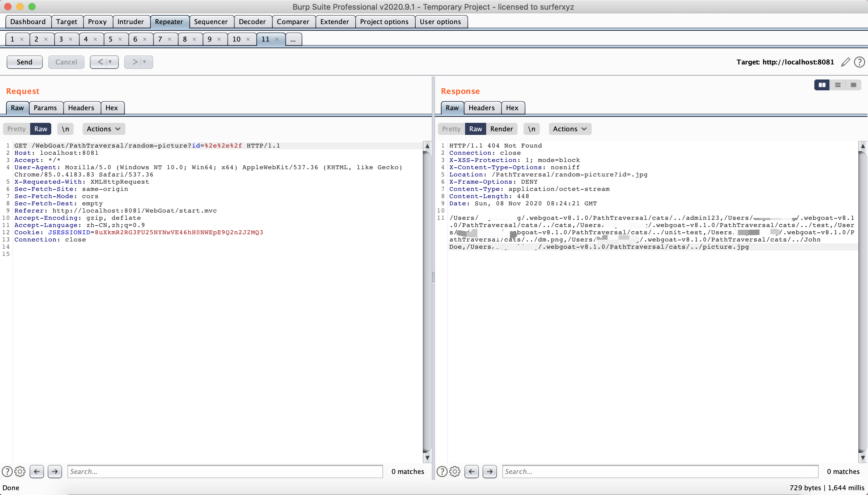The width and height of the screenshot is (868, 495).
Task: Open request search settings gear icon
Action: pyautogui.click(x=20, y=471)
